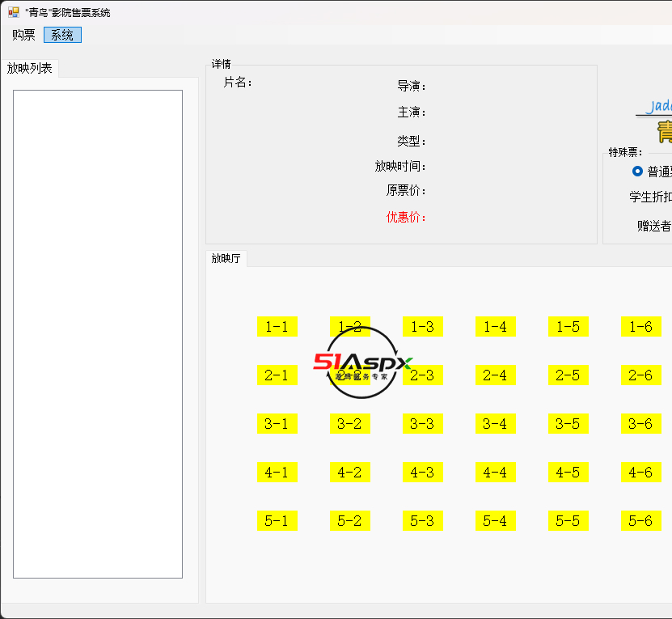The height and width of the screenshot is (619, 672).
Task: Select seat 5-6
Action: click(x=641, y=520)
